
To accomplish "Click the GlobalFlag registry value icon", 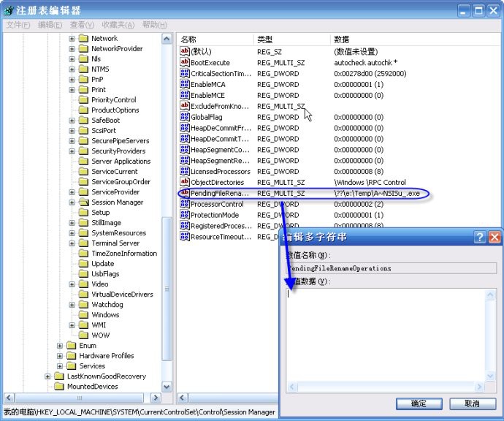I will click(x=185, y=117).
